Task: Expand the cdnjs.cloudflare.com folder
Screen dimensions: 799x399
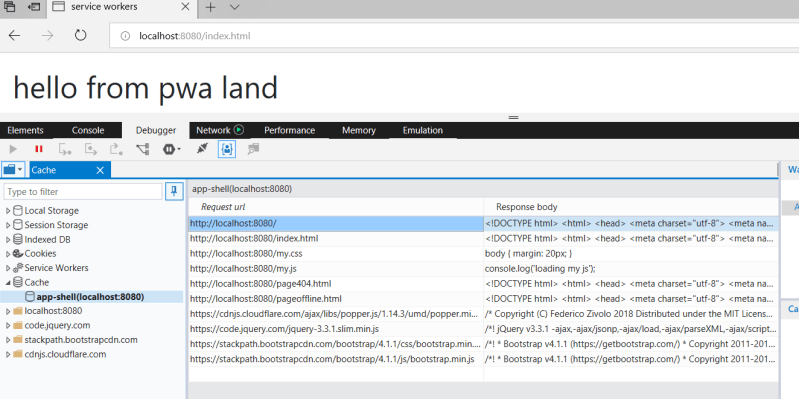Action: click(x=8, y=354)
